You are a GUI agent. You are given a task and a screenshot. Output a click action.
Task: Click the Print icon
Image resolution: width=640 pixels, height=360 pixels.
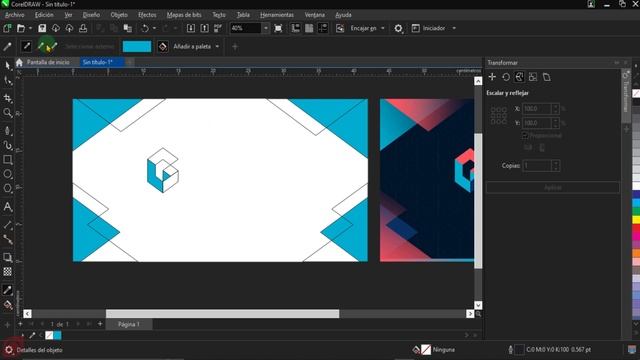tap(83, 28)
